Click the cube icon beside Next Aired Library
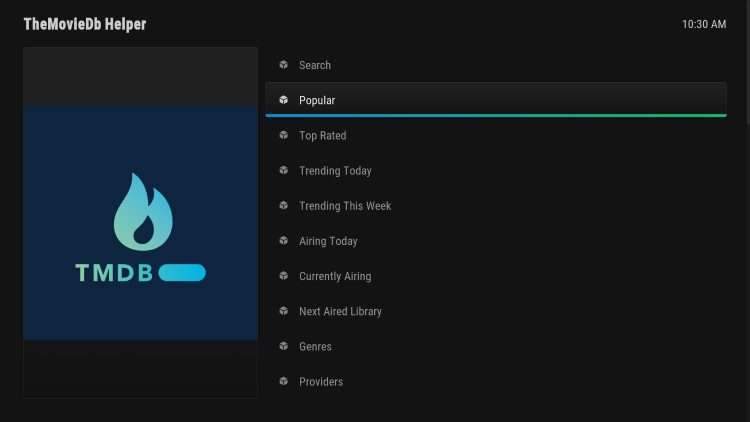The height and width of the screenshot is (422, 750). point(284,311)
